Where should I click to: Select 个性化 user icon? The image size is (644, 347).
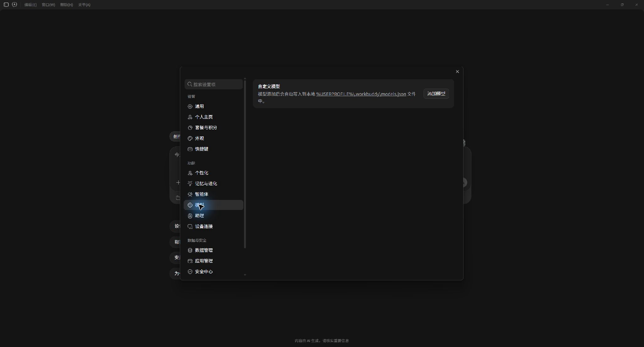click(x=190, y=173)
